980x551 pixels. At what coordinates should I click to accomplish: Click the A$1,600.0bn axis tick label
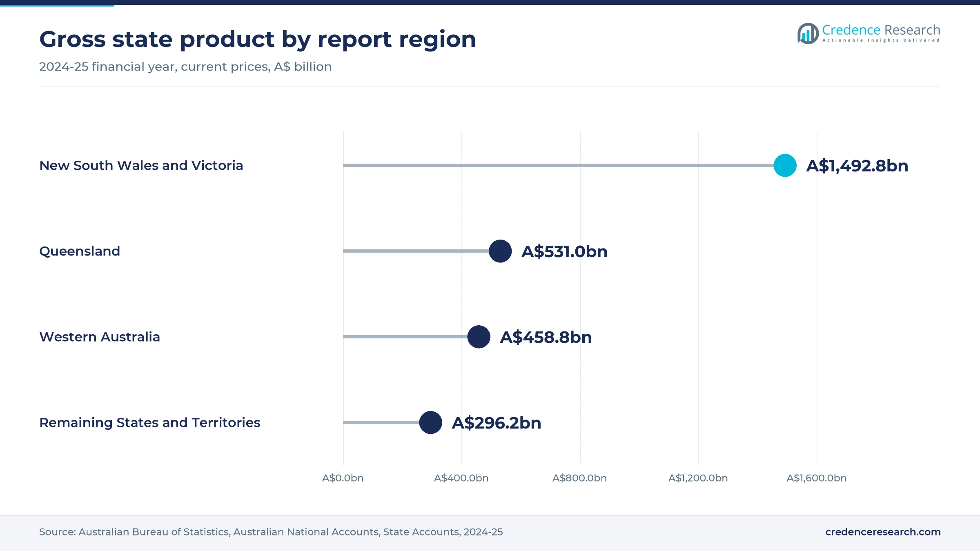coord(817,478)
